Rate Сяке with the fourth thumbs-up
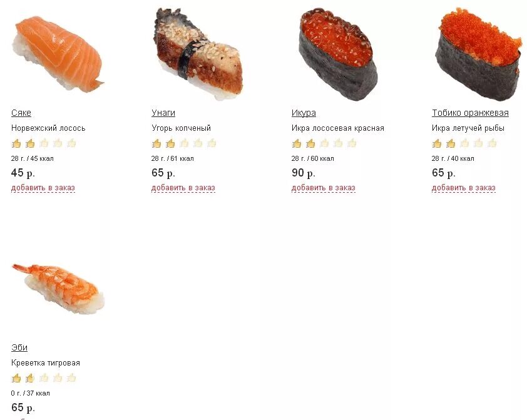The width and height of the screenshot is (527, 420). [58, 143]
